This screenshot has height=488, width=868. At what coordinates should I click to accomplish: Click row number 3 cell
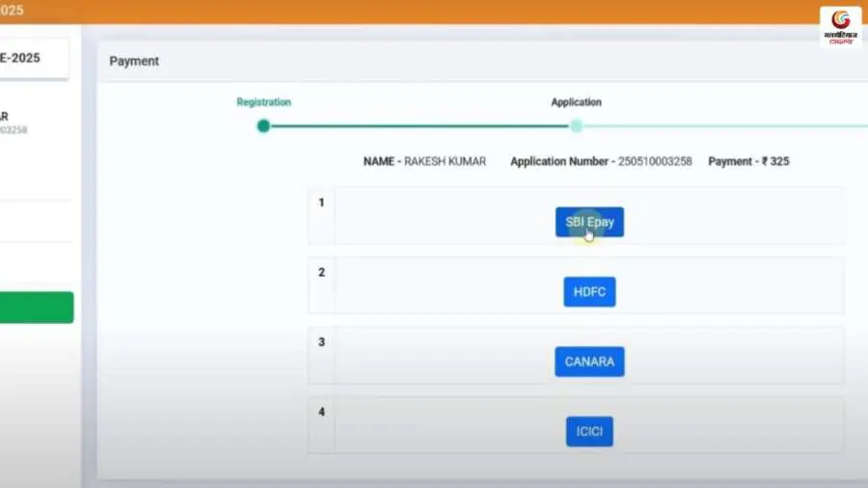(321, 355)
